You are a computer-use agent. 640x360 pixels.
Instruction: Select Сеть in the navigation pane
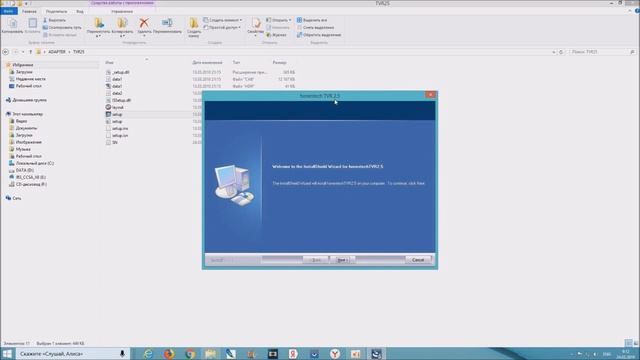click(x=17, y=198)
